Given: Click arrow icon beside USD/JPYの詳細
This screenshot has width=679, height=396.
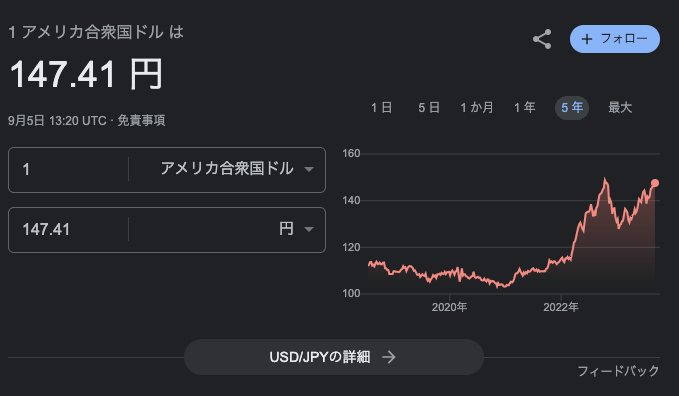Looking at the screenshot, I should tap(389, 357).
